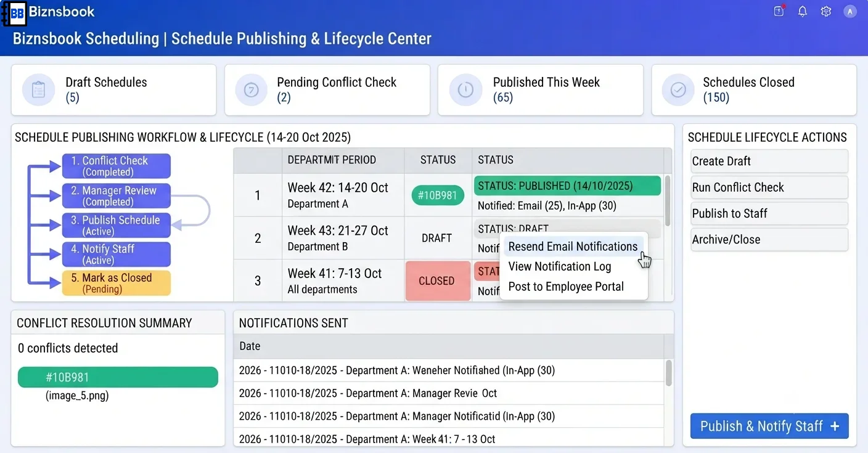Select 'Week 42: 14-20 Oct' row cell

tap(343, 195)
